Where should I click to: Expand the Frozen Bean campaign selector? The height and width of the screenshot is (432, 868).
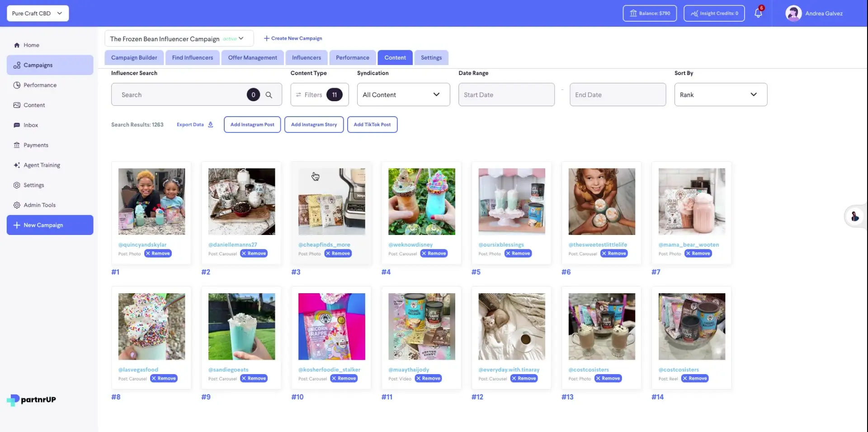(241, 38)
